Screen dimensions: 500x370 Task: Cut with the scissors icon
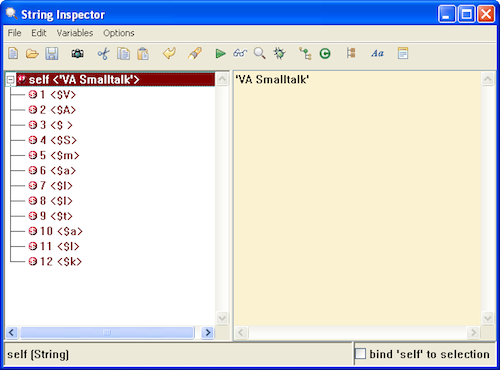tap(103, 53)
